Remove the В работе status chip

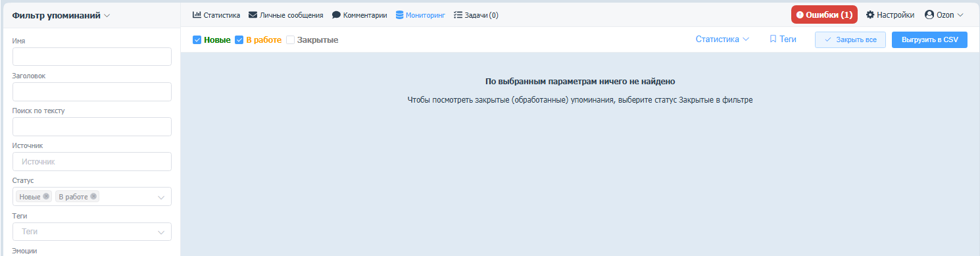tap(93, 196)
